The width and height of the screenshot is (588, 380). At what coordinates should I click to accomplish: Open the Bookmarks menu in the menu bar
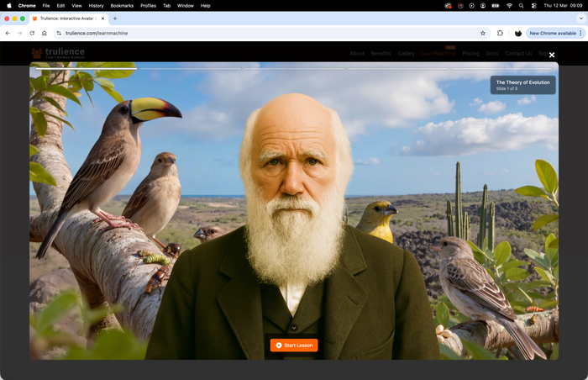(122, 5)
